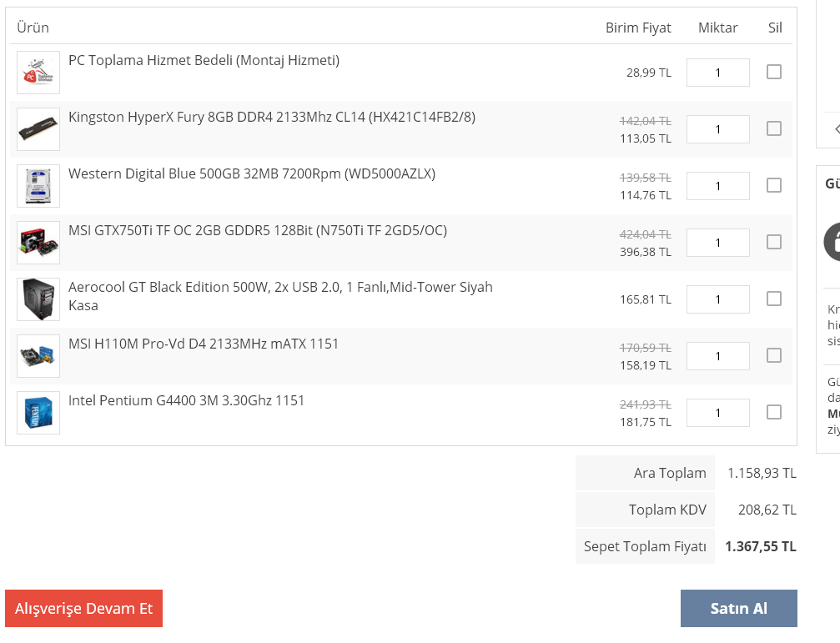This screenshot has width=840, height=643.
Task: Click the struck-through 170,59 TL old price
Action: (x=646, y=348)
